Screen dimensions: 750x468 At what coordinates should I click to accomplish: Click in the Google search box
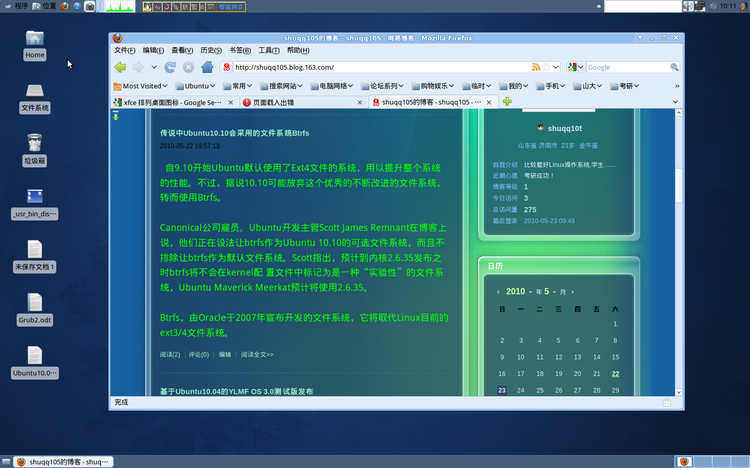point(628,67)
